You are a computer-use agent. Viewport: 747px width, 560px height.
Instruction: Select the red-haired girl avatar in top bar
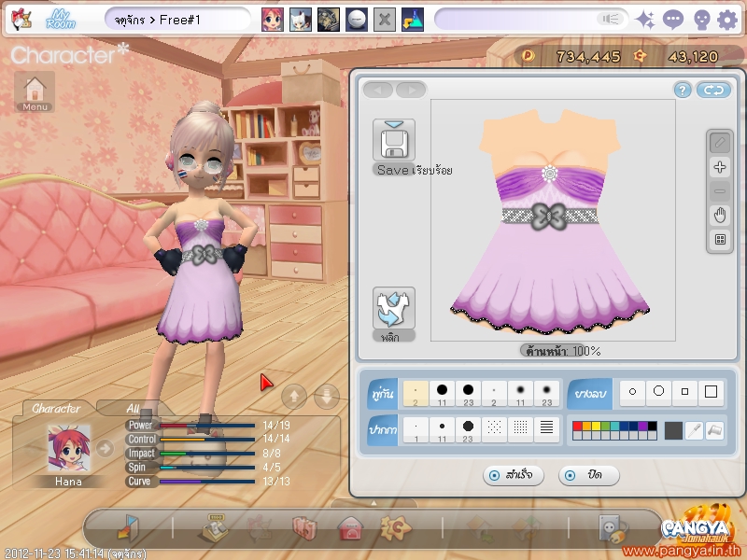pyautogui.click(x=273, y=20)
